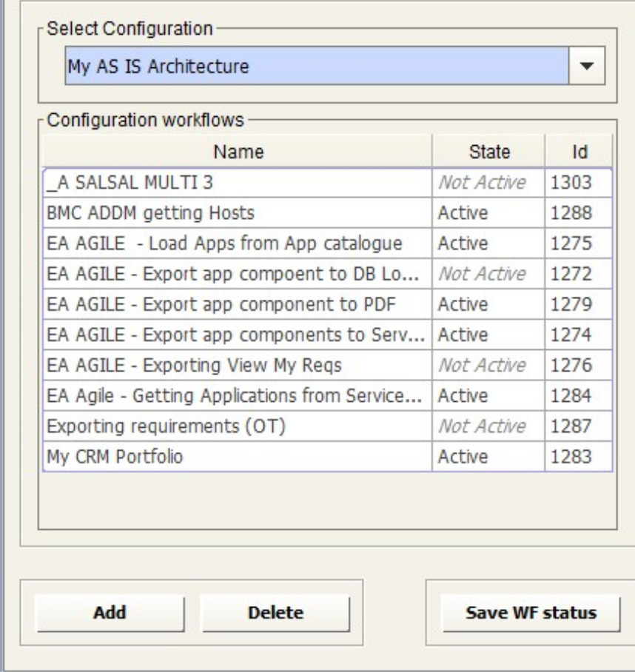
Task: Select the Exporting requirements (OT) workflow
Action: pos(238,426)
